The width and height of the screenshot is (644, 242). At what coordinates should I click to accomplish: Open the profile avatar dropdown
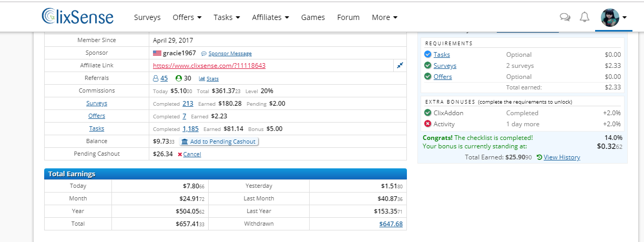[x=614, y=17]
